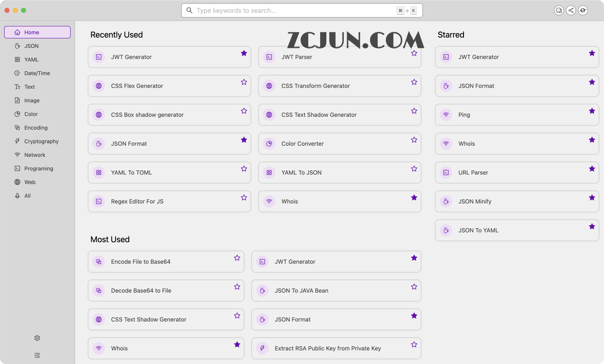The height and width of the screenshot is (364, 604).
Task: Open settings via the sidebar gear icon
Action: click(x=37, y=338)
